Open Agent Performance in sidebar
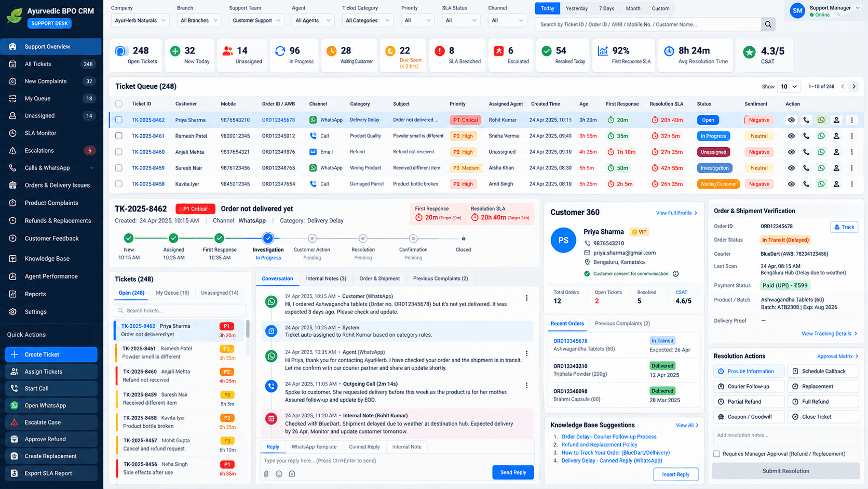 point(51,276)
